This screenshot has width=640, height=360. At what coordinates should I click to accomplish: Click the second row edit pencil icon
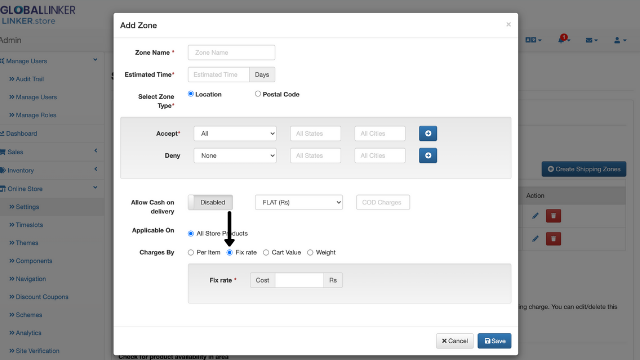535,239
